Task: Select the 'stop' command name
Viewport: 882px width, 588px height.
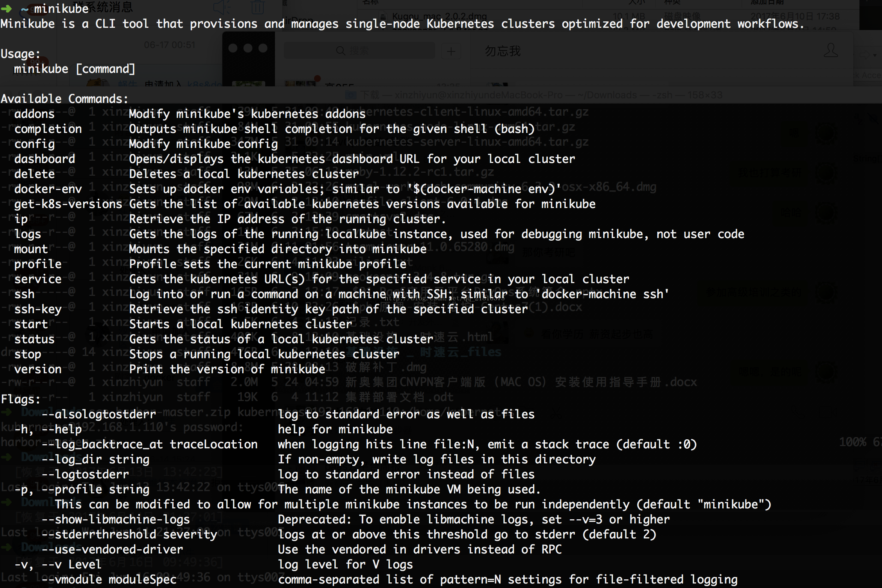Action: (27, 354)
